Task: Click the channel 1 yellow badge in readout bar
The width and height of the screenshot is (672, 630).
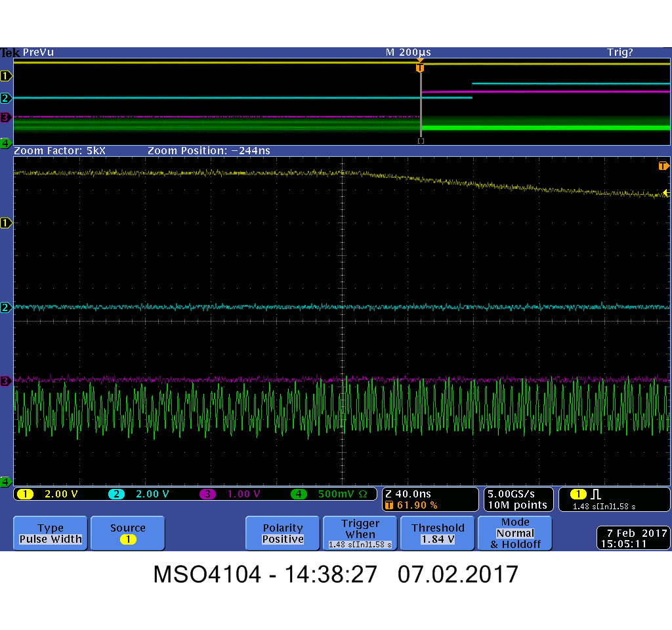Action: 26,493
